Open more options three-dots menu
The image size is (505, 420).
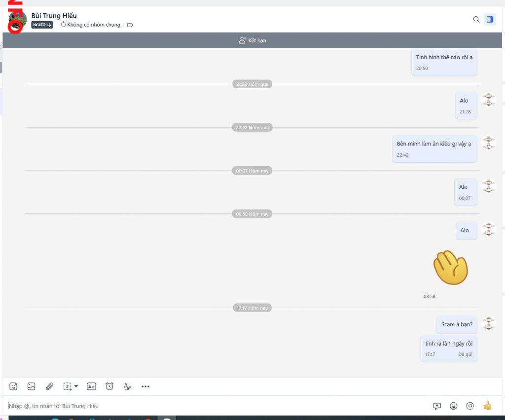145,386
